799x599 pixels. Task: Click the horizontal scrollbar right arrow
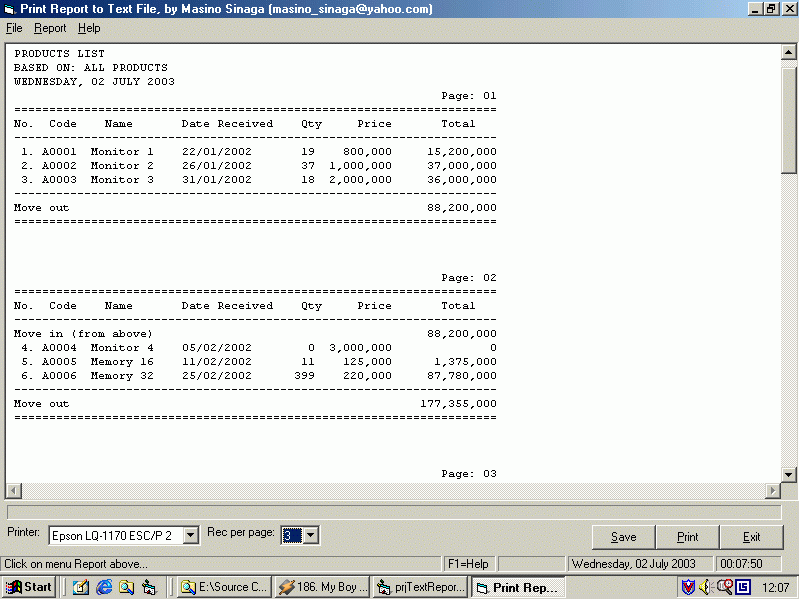pos(773,491)
